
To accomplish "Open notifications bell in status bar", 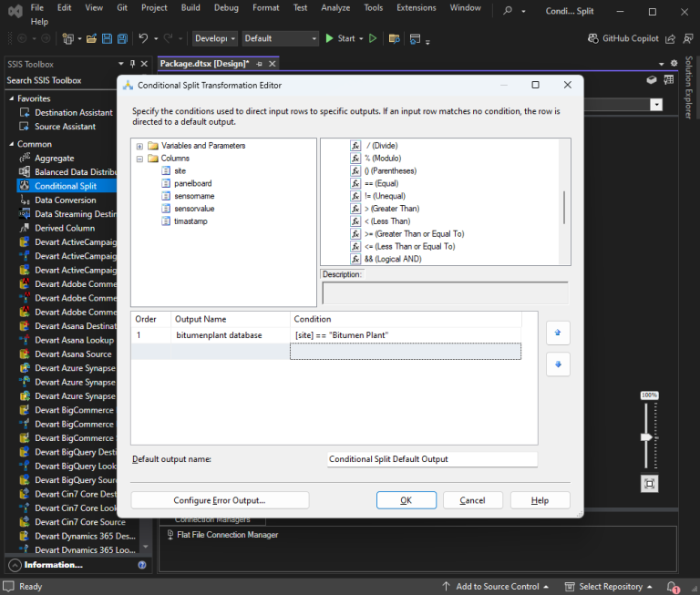I will [672, 587].
